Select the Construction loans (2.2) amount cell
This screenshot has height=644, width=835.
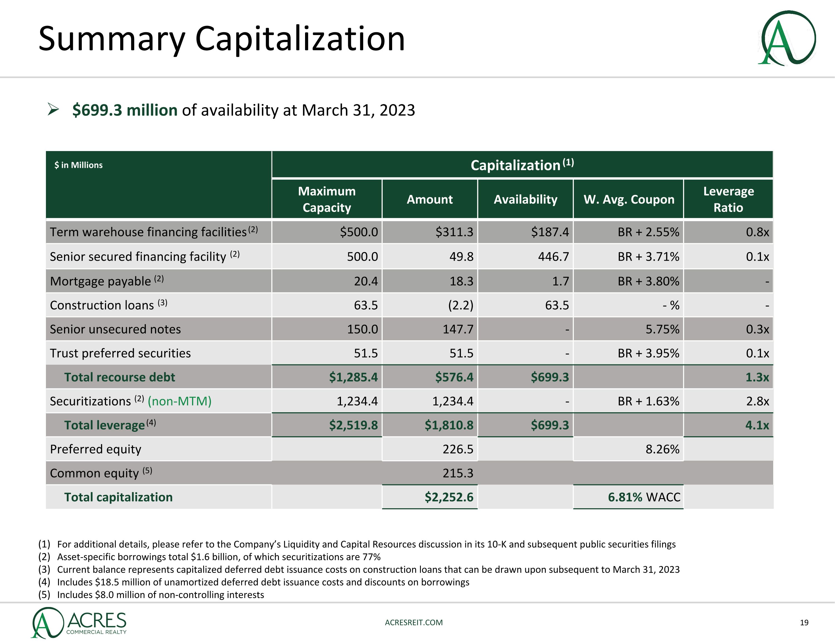click(x=460, y=305)
